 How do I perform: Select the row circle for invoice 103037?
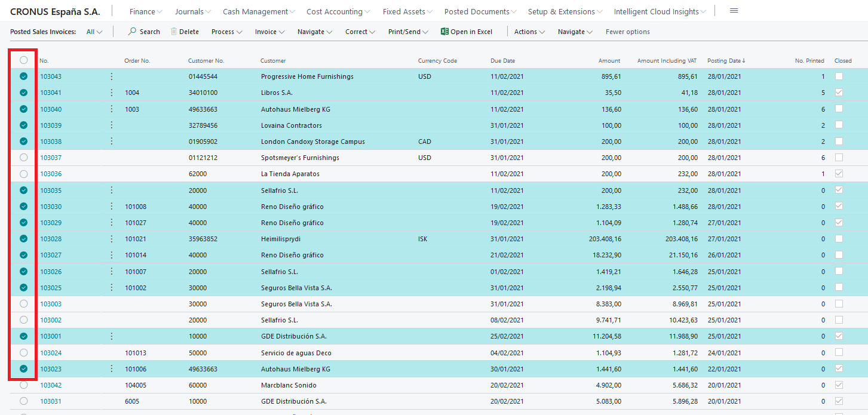pyautogui.click(x=24, y=158)
